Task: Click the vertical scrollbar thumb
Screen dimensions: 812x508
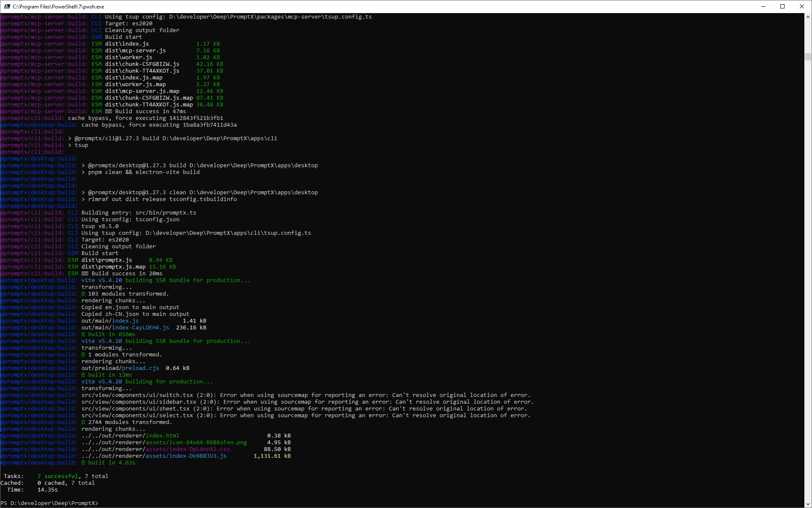Action: pos(808,57)
